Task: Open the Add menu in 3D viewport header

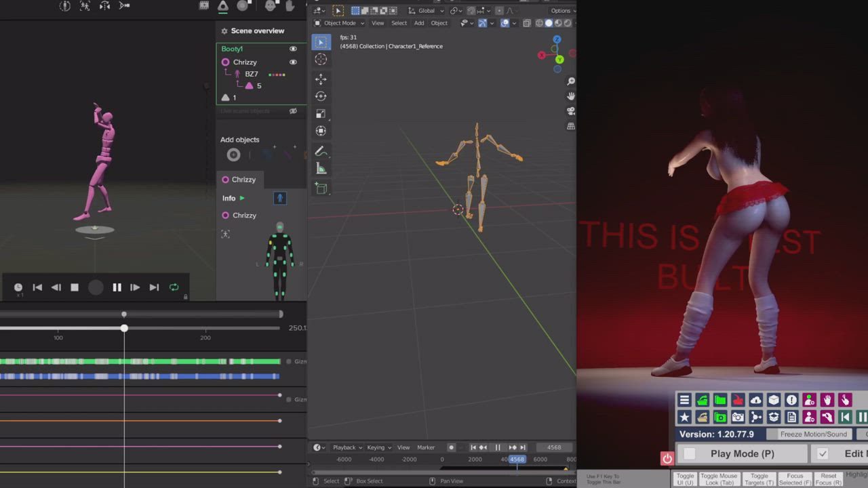Action: tap(419, 23)
